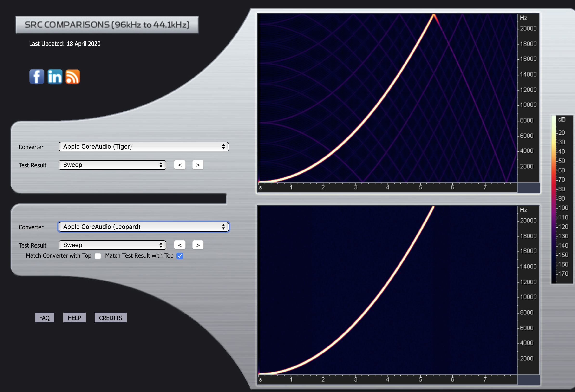The height and width of the screenshot is (392, 575).
Task: Click the bottom 'Test Result' label
Action: pyautogui.click(x=33, y=246)
